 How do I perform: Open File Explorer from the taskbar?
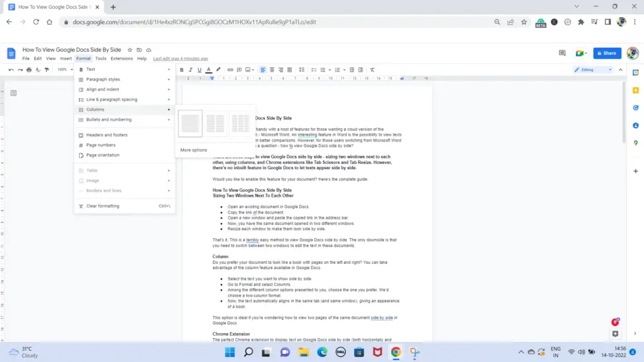click(x=304, y=352)
